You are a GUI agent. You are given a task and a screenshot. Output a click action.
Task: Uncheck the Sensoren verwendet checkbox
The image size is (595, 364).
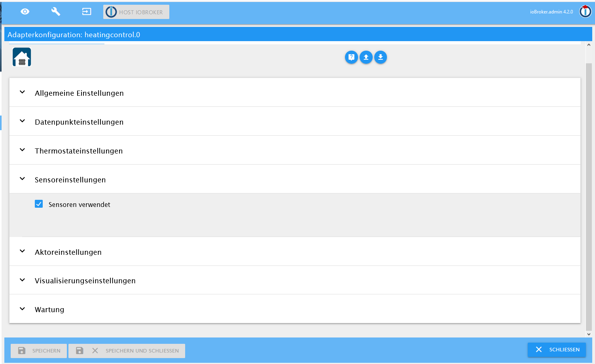[39, 204]
